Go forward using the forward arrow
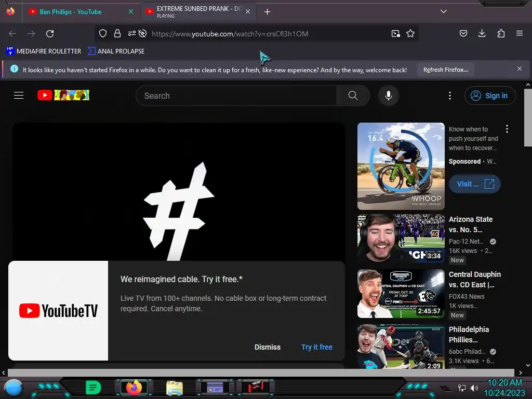532x399 pixels. click(31, 34)
